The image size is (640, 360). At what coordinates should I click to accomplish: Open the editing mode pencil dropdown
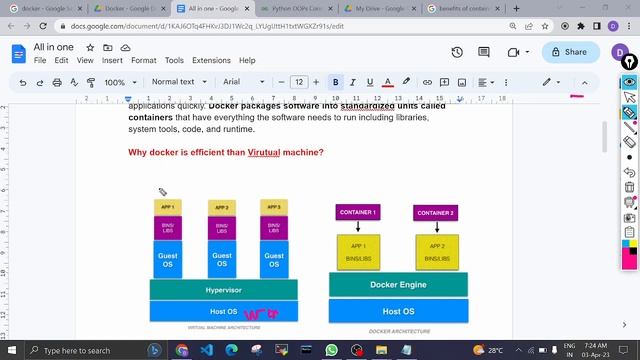point(551,82)
